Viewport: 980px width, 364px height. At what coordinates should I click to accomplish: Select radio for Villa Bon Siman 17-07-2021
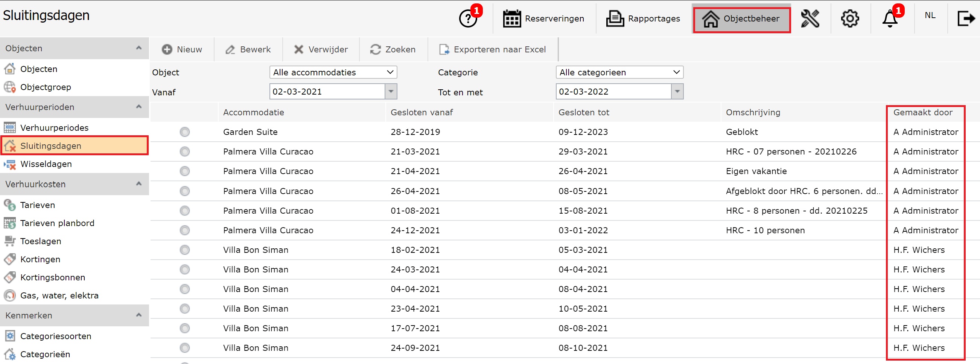tap(185, 328)
